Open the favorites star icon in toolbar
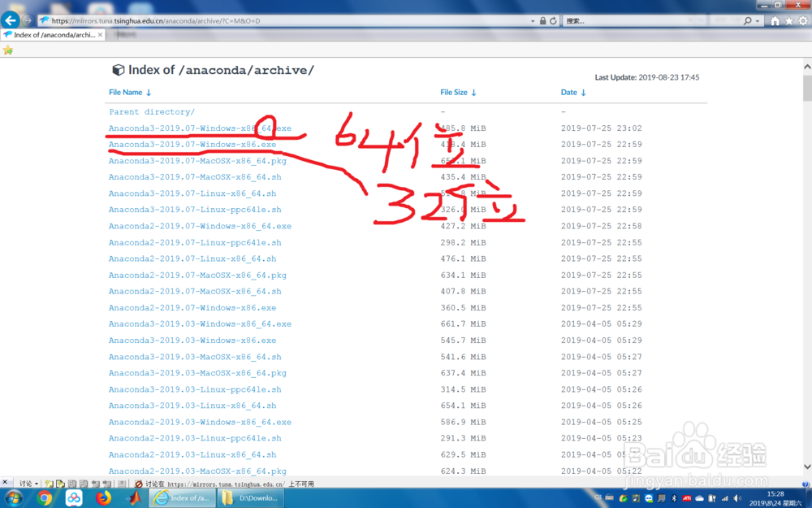 click(788, 21)
